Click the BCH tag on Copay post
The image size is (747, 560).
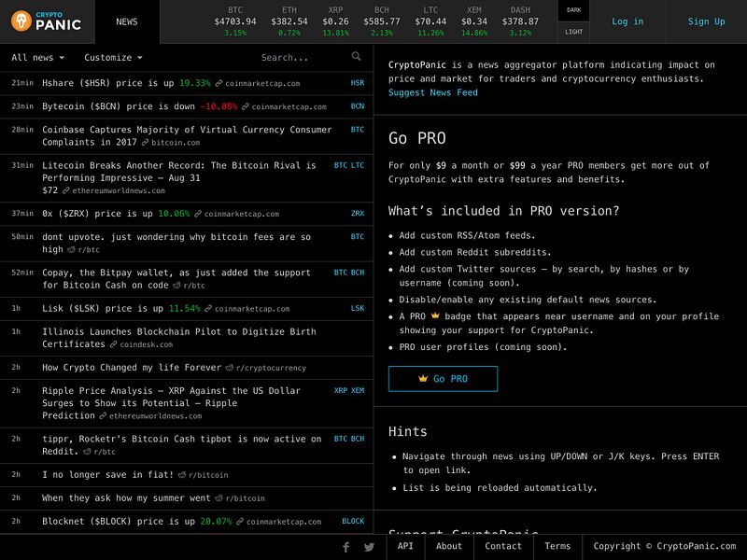358,273
